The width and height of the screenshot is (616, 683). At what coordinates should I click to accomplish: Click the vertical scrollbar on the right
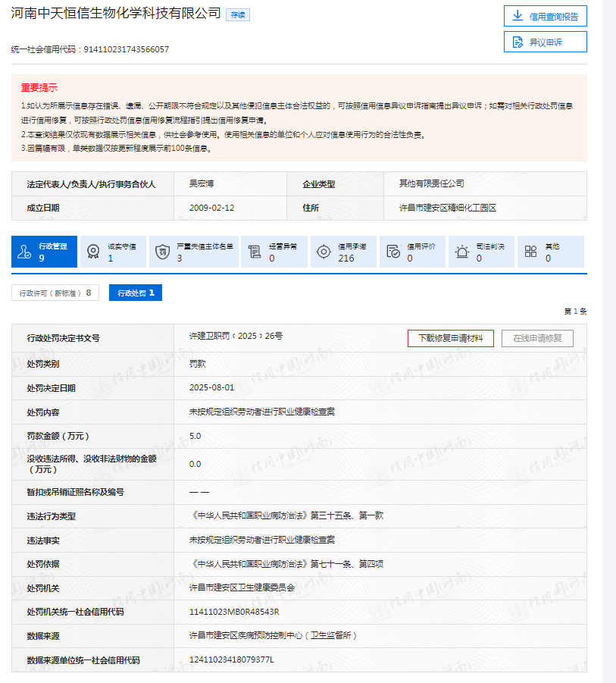coord(608,341)
